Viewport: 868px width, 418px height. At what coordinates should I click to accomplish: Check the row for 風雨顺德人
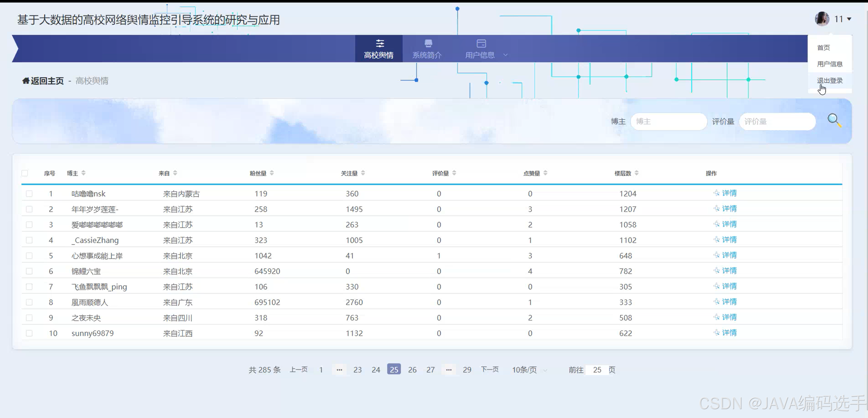(x=29, y=302)
